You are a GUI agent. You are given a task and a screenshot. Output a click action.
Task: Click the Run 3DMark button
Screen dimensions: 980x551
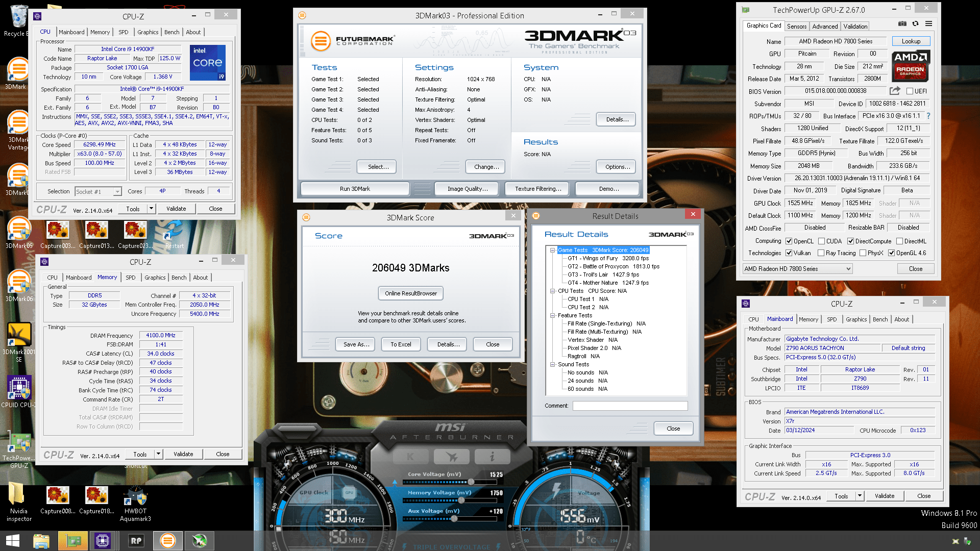[355, 189]
